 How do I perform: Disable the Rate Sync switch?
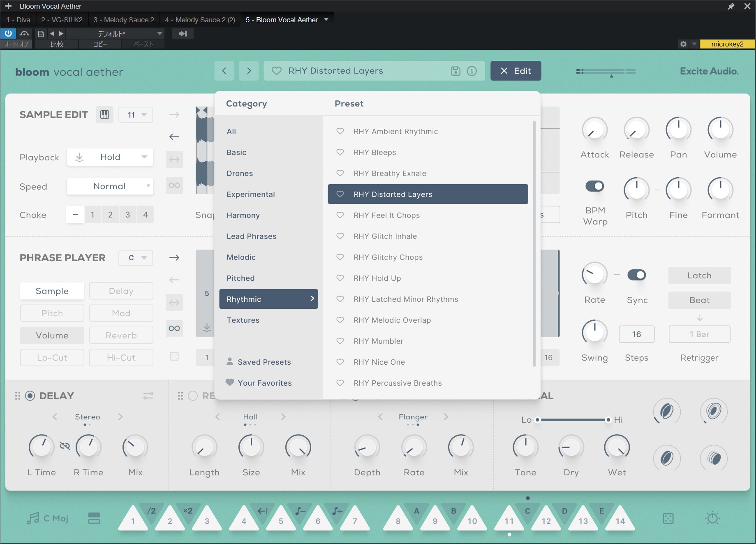pos(637,275)
